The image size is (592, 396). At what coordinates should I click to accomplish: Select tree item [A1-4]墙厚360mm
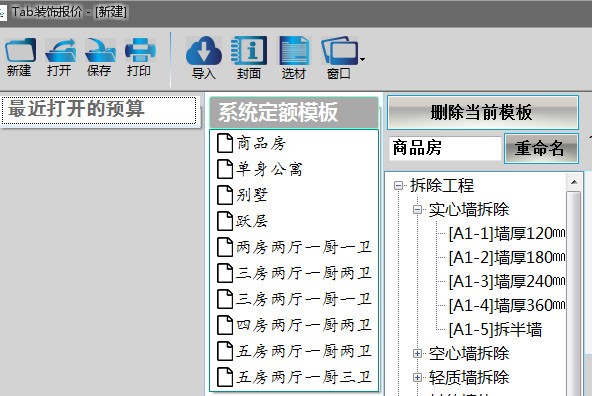coord(507,305)
